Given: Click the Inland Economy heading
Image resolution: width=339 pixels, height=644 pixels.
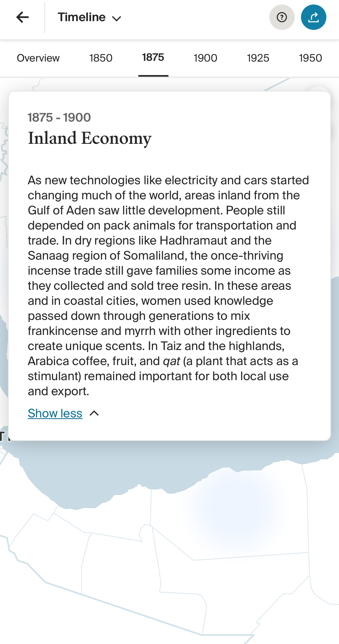Looking at the screenshot, I should (90, 138).
